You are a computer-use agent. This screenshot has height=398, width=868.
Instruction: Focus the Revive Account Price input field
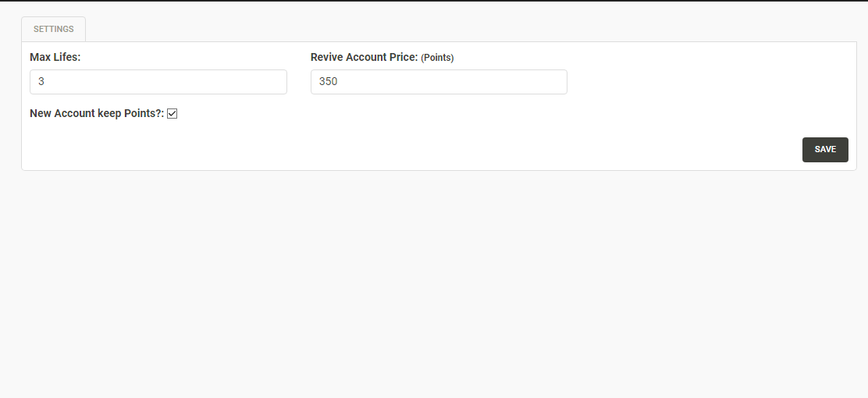[439, 82]
